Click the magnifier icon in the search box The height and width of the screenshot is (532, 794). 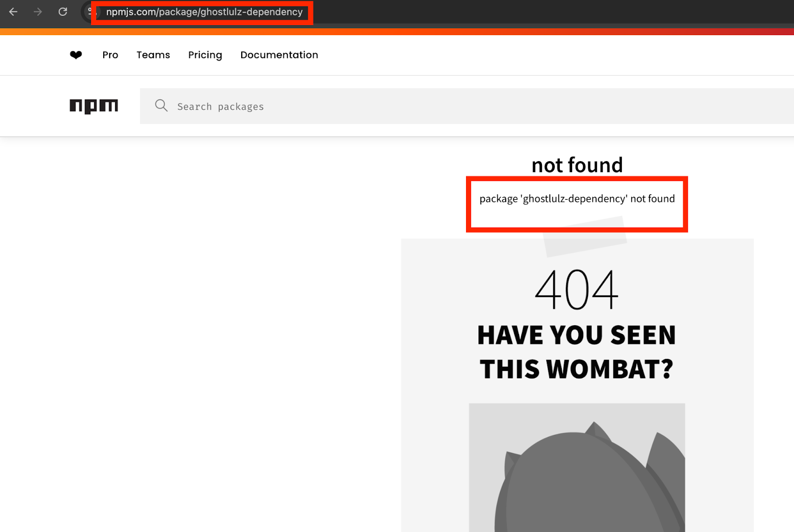coord(161,106)
